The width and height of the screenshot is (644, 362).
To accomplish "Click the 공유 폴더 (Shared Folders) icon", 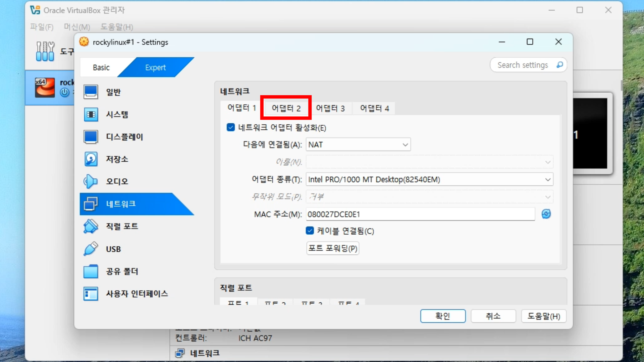I will [91, 271].
